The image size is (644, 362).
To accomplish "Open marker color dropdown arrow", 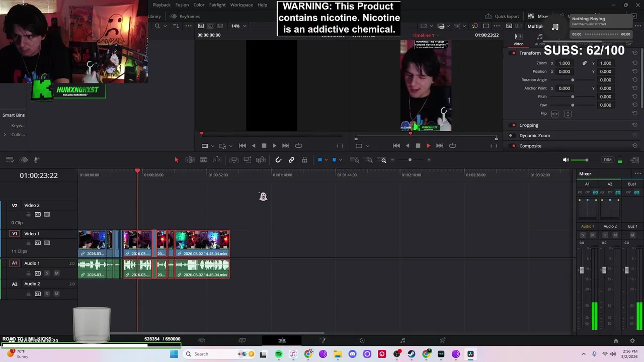I will click(x=341, y=160).
